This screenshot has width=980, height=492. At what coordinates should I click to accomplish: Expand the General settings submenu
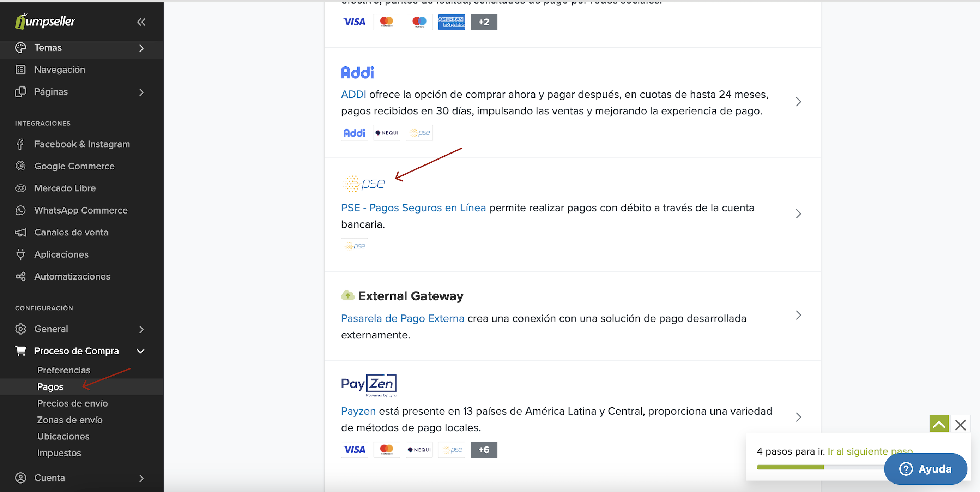pyautogui.click(x=141, y=329)
